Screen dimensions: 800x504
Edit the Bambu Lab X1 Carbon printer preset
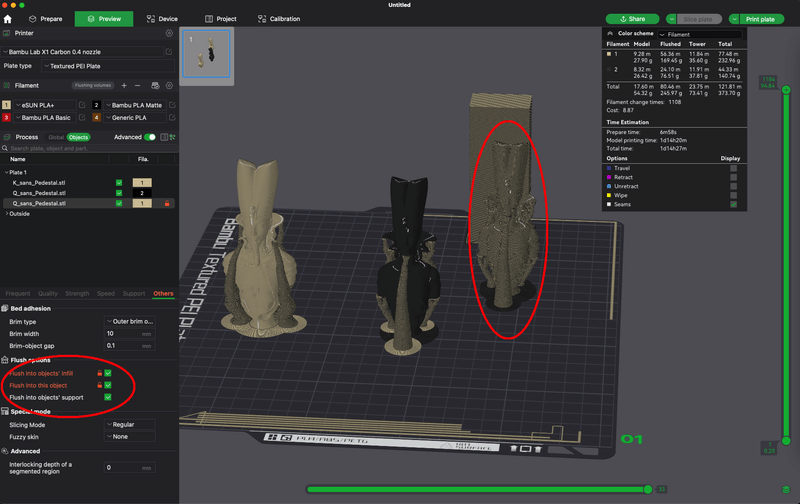[x=169, y=52]
